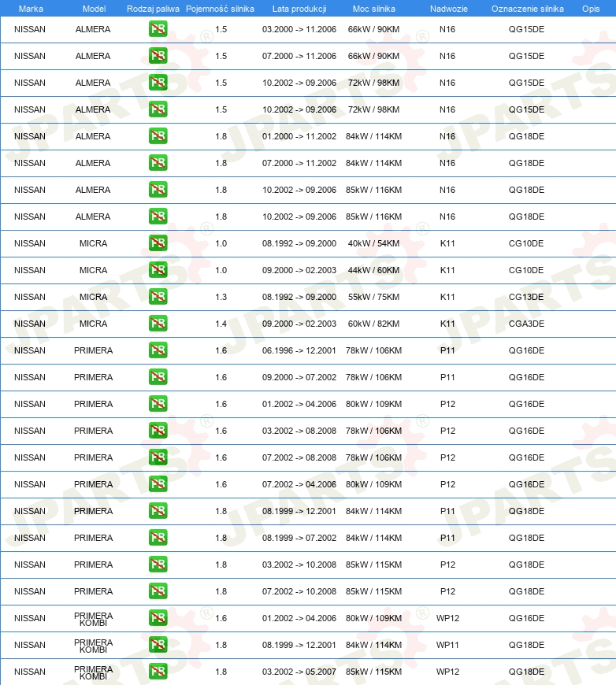The image size is (616, 685).
Task: Select the date 03.2002 -> 08.2008
Action: [299, 431]
